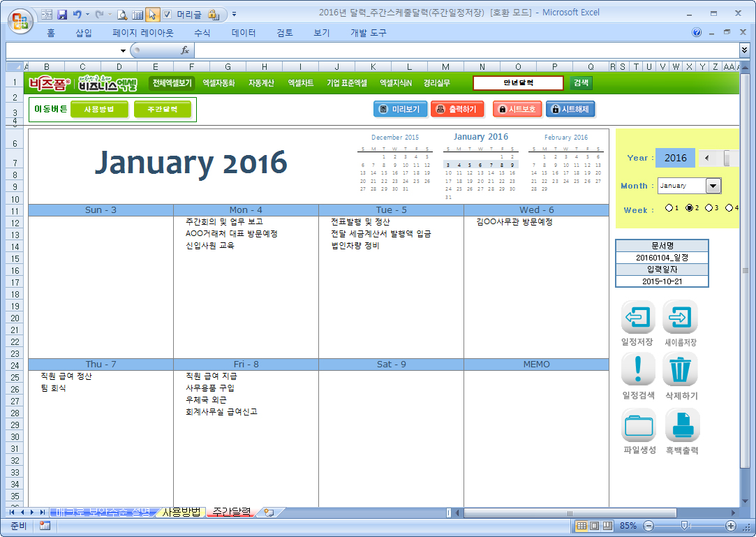Click the padlock protect-sheet icon in toolbar
756x537 pixels.
point(214,15)
